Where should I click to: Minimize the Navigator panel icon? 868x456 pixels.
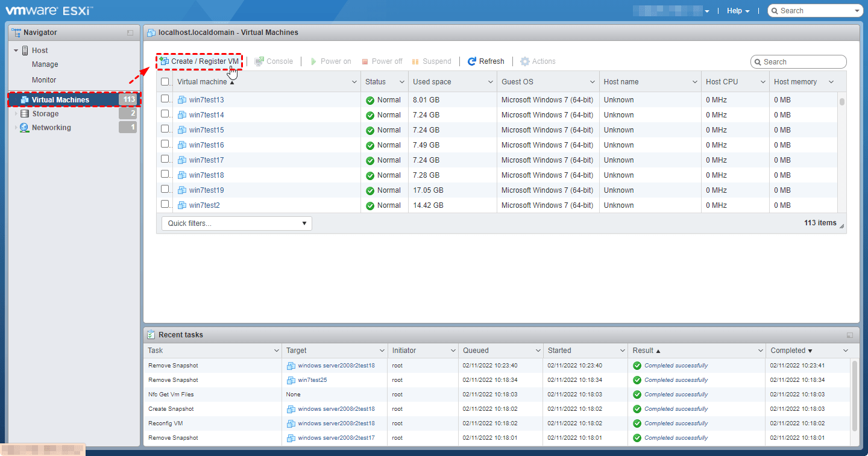(130, 33)
